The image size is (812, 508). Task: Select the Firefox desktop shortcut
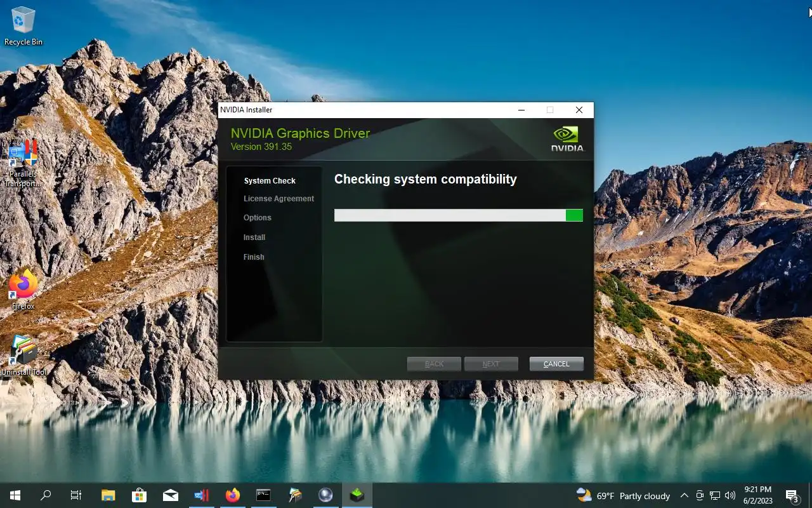point(23,290)
